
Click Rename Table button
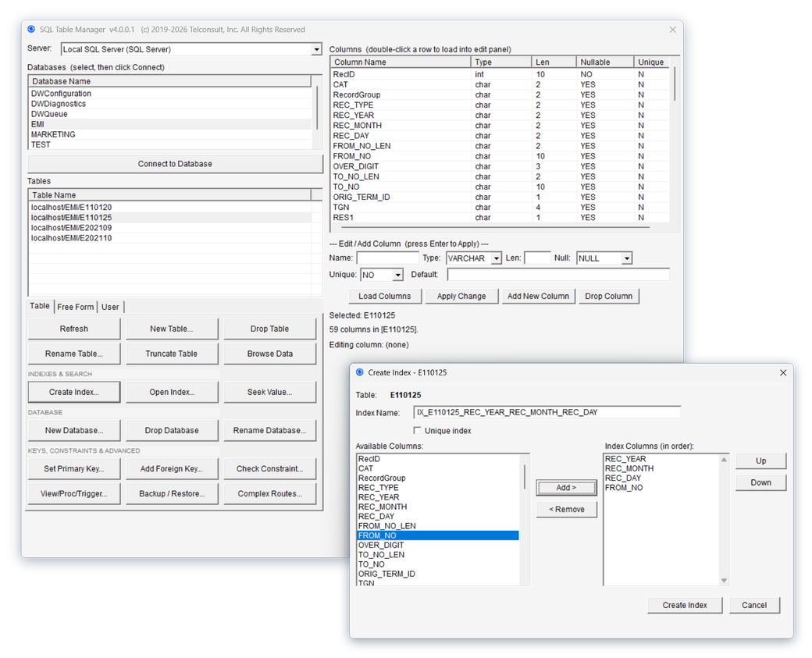pos(74,354)
